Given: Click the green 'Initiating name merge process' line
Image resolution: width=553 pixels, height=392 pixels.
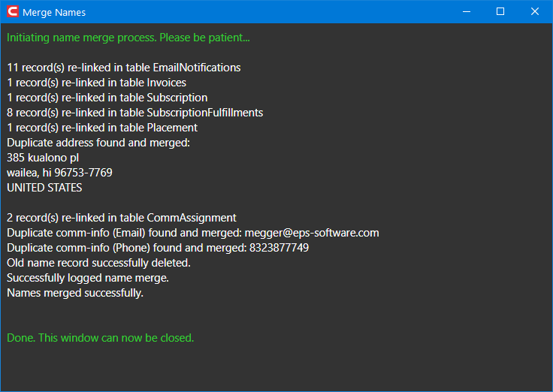Looking at the screenshot, I should (x=128, y=38).
